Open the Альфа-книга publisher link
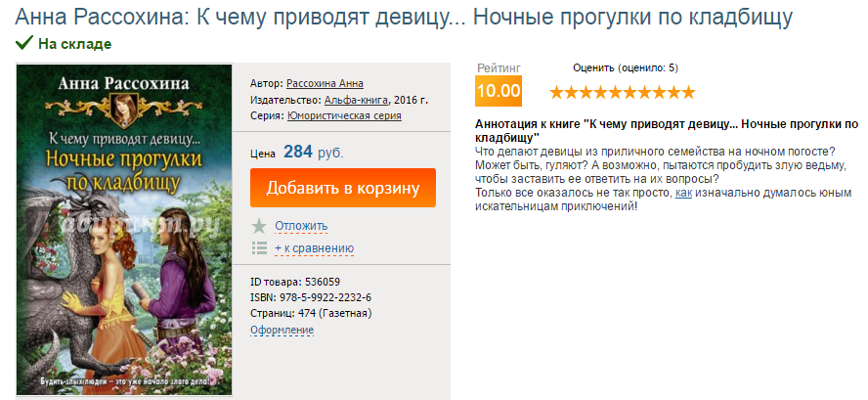Screen dimensions: 868x400 [x=357, y=100]
